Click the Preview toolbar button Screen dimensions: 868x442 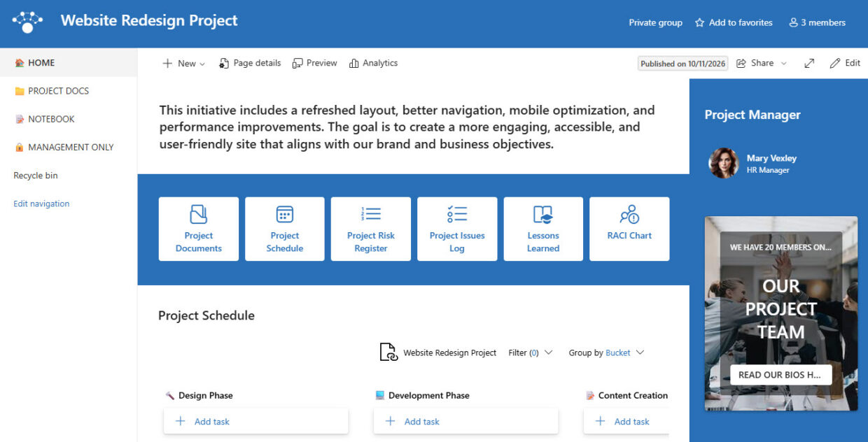315,63
